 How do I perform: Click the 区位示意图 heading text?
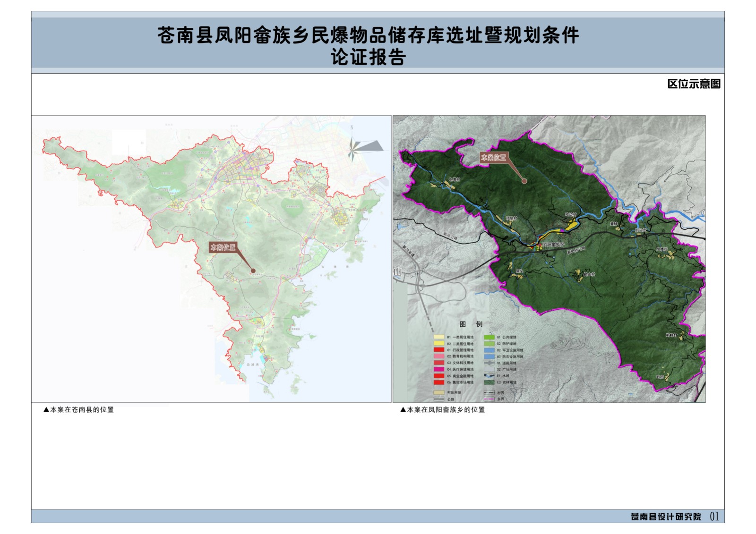pos(694,84)
